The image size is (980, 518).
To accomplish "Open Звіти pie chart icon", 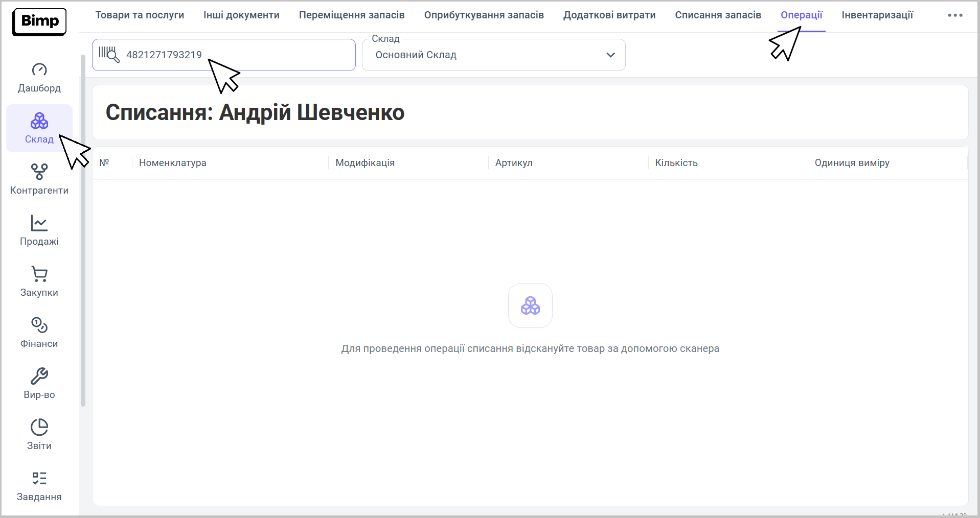I will (x=39, y=428).
